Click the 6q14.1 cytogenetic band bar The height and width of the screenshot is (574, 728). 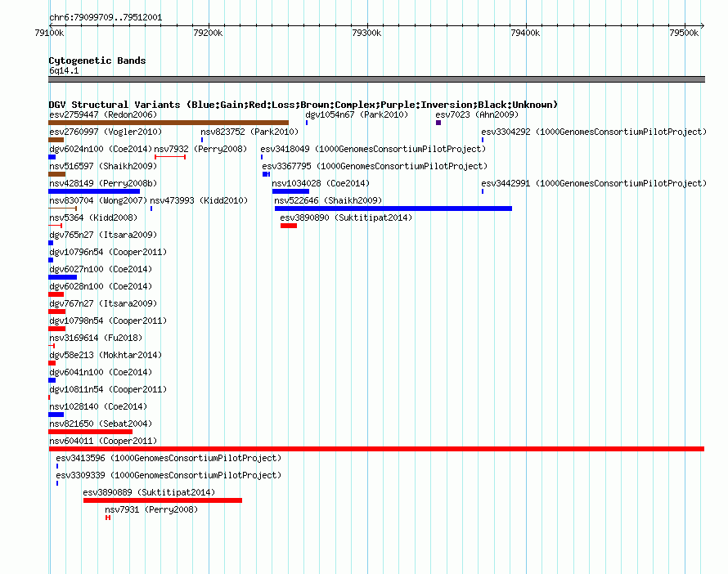click(x=376, y=79)
